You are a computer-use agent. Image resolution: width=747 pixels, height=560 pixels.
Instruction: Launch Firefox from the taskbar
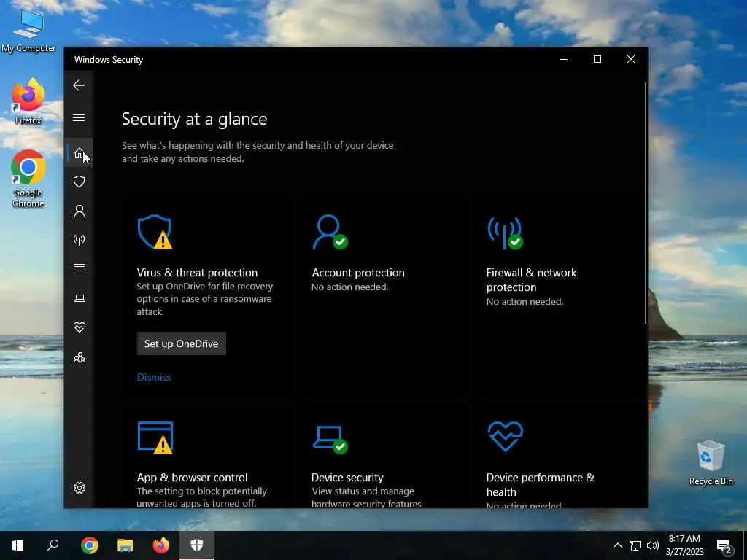[161, 545]
